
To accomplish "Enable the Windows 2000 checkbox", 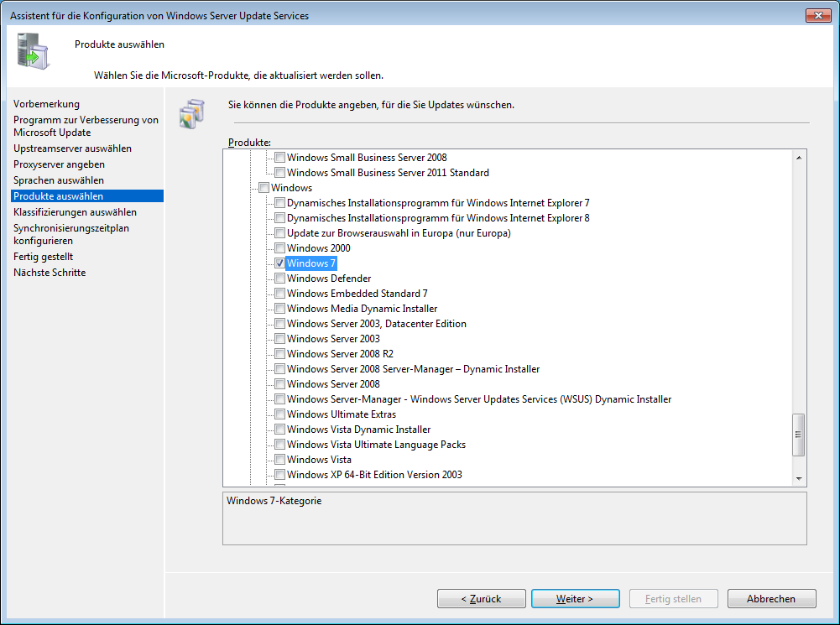I will click(x=279, y=248).
